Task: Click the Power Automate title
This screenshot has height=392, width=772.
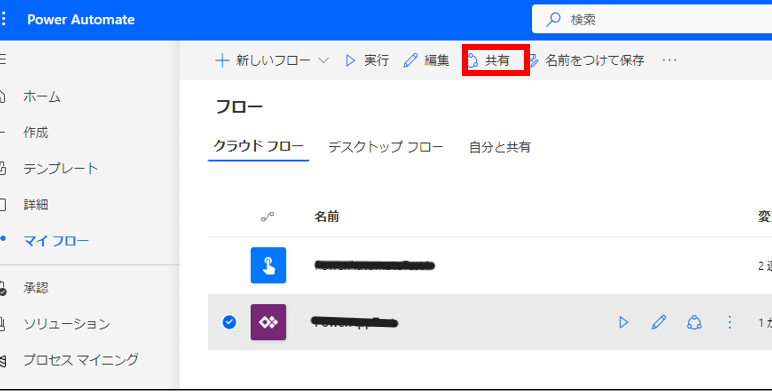Action: (x=81, y=20)
